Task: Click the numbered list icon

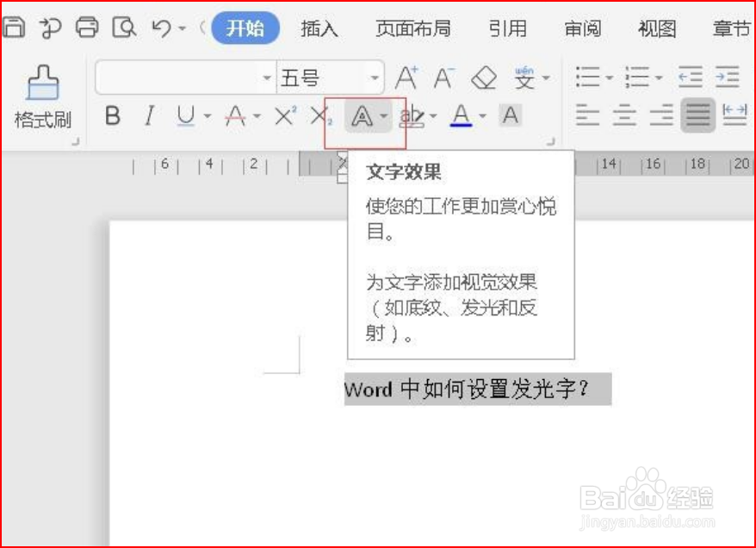Action: [637, 78]
